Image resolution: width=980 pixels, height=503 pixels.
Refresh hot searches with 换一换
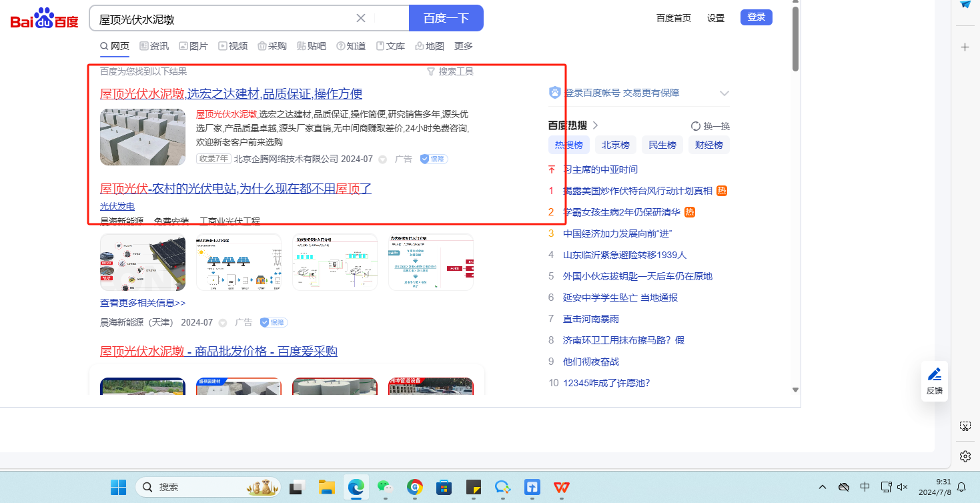coord(710,126)
